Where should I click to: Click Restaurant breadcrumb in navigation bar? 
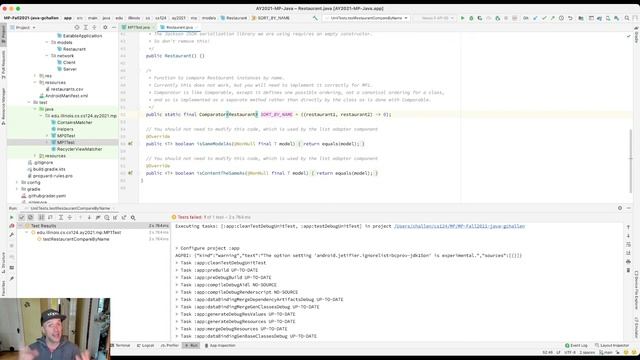click(234, 18)
